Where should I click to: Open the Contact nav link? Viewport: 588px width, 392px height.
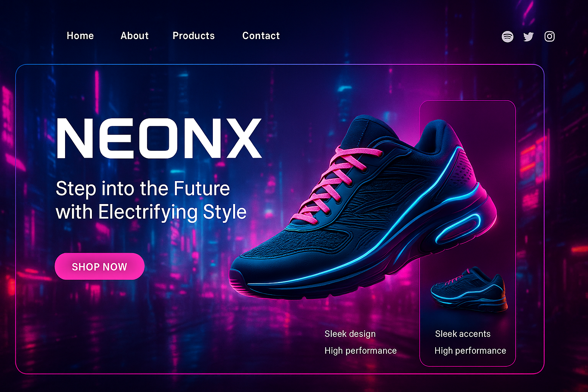coord(261,36)
